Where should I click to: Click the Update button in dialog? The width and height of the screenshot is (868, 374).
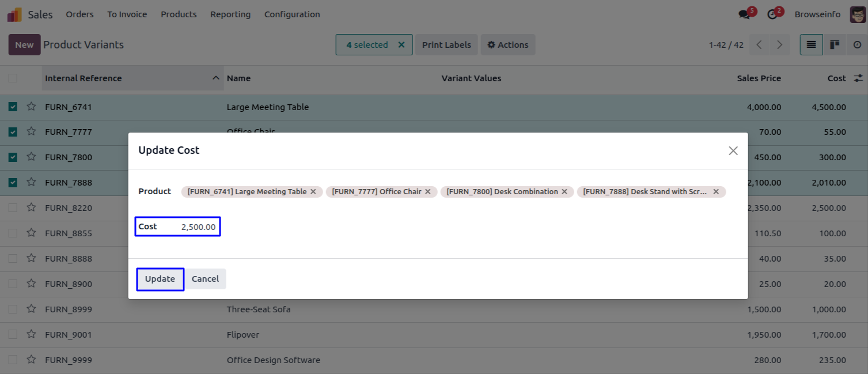160,279
